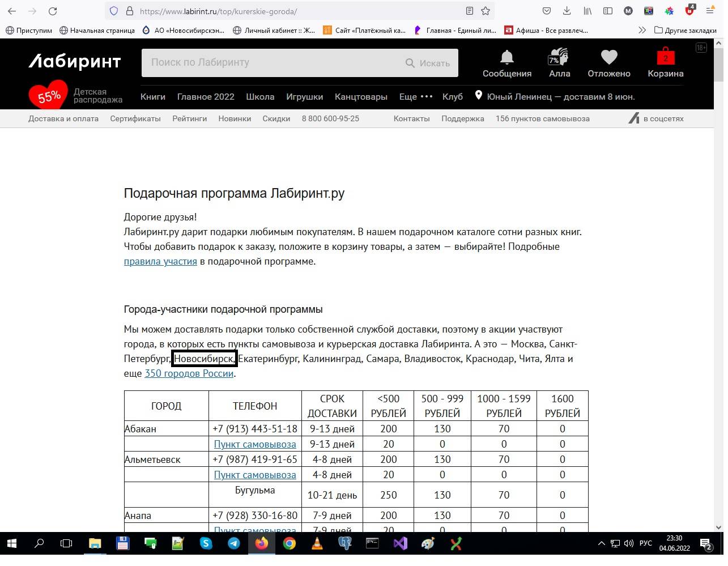Image resolution: width=728 pixels, height=566 pixels.
Task: Focus the Поиск по Лабиринту field
Action: [x=272, y=62]
